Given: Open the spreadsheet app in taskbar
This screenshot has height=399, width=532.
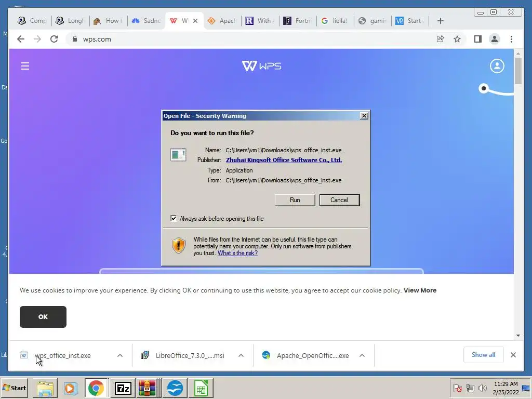Looking at the screenshot, I should coord(201,388).
